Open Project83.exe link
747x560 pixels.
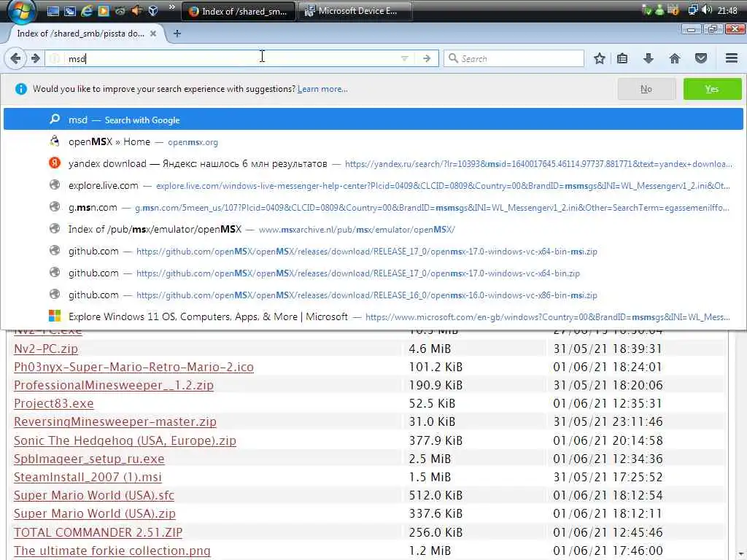(53, 404)
